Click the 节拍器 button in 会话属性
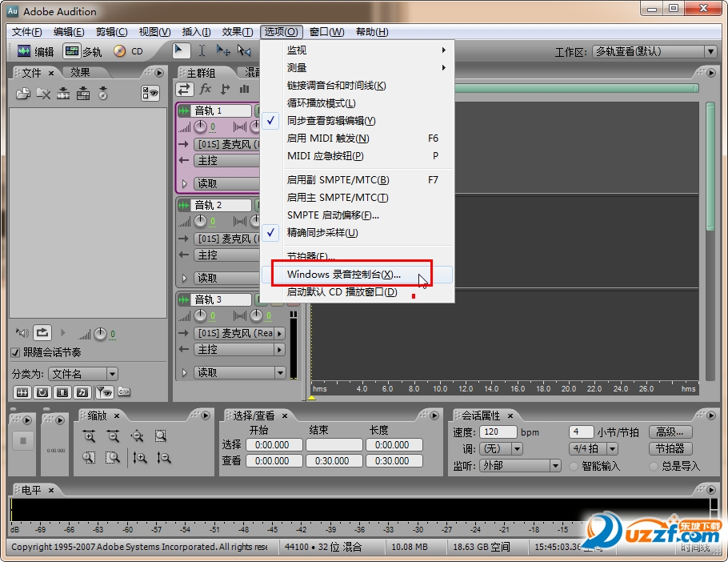Viewport: 728px width, 562px height. click(670, 449)
